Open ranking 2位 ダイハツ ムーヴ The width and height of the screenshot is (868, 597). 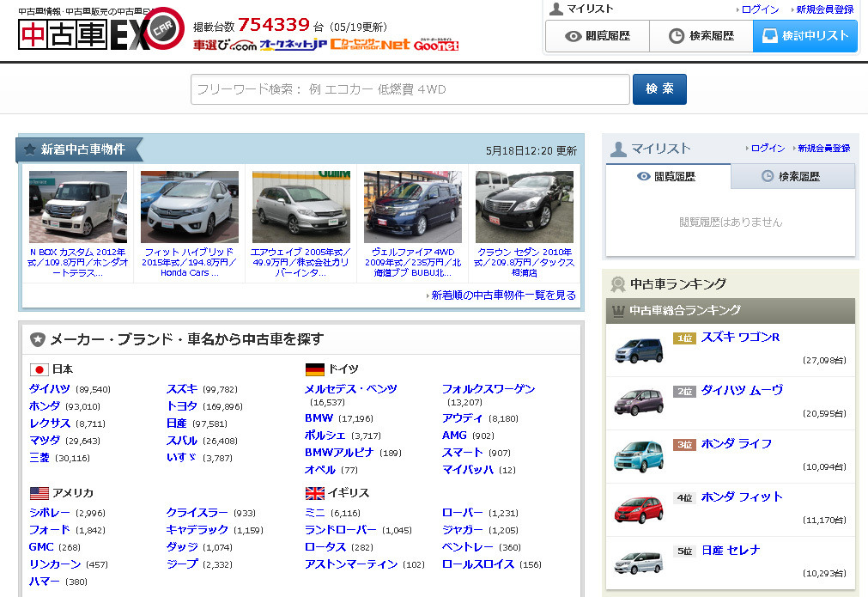(742, 391)
